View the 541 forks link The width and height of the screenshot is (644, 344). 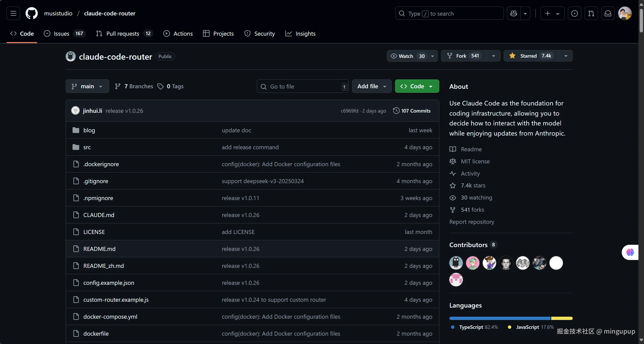467,209
